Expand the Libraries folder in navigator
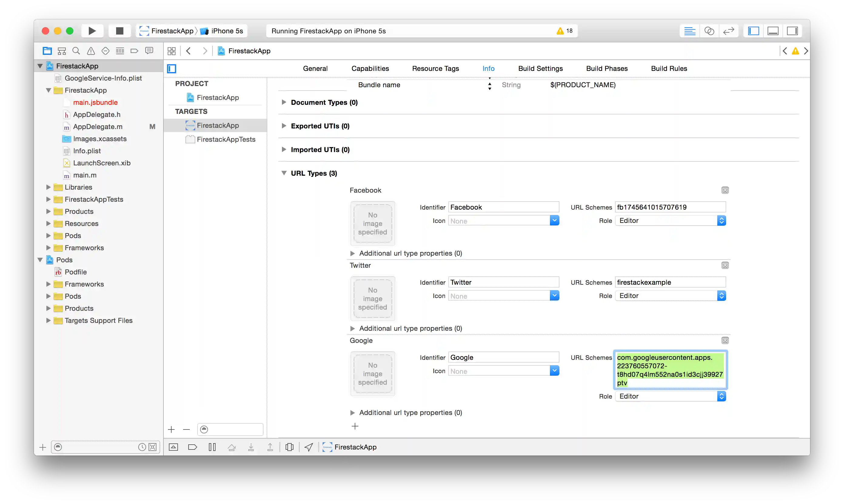The image size is (844, 504). point(48,187)
